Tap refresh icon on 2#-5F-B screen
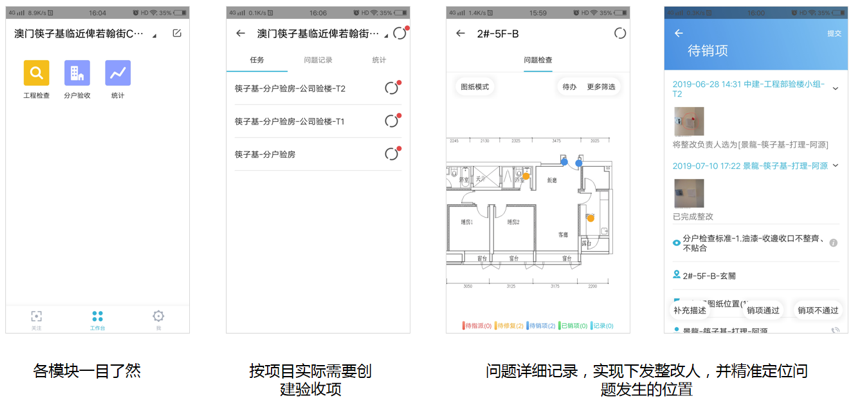Image resolution: width=854 pixels, height=408 pixels. pos(620,33)
